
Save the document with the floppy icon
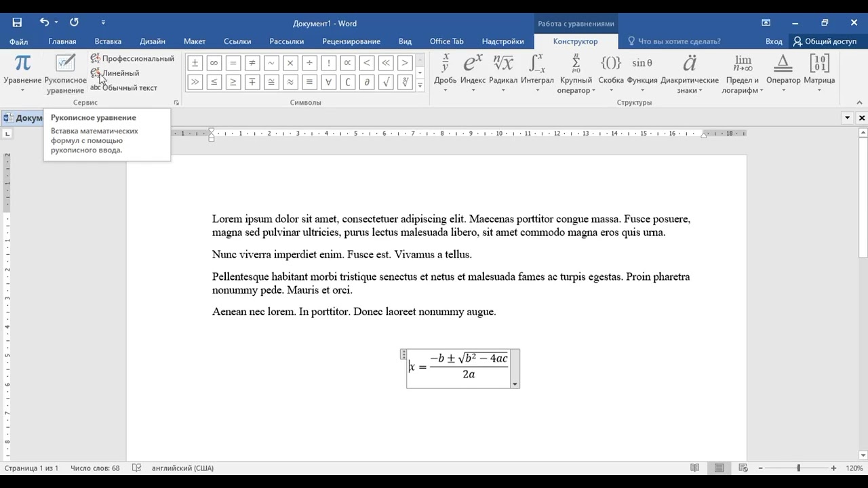17,22
